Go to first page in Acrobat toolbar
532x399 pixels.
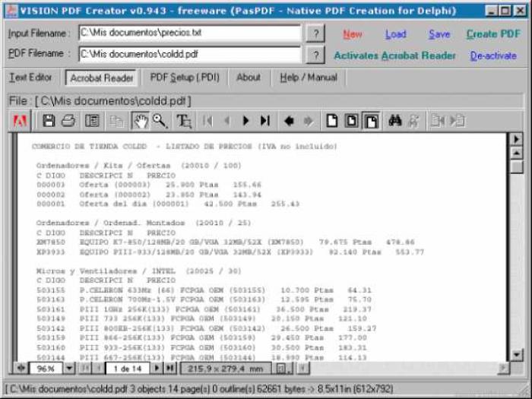(207, 121)
